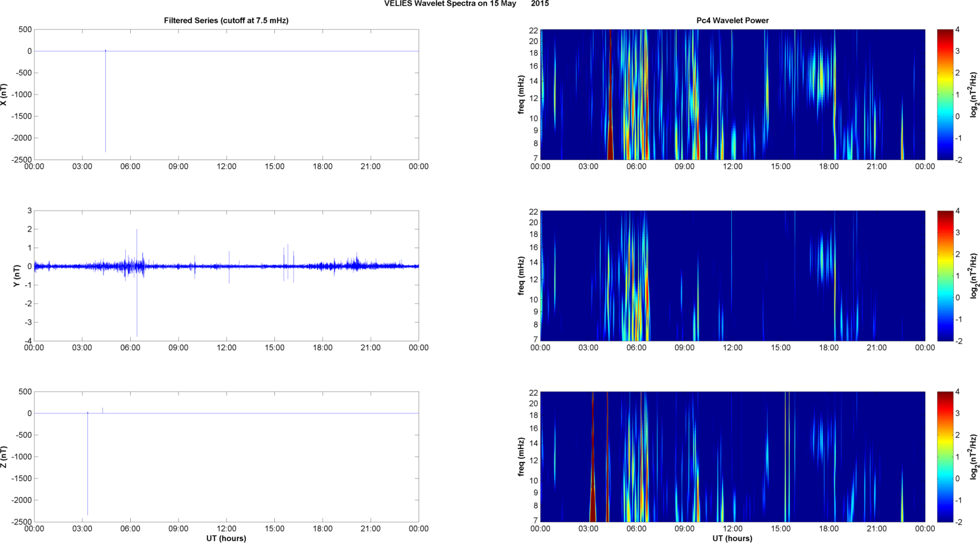Click 'freq (mHz)' label of top spectrogram
The width and height of the screenshot is (980, 543).
pyautogui.click(x=521, y=94)
